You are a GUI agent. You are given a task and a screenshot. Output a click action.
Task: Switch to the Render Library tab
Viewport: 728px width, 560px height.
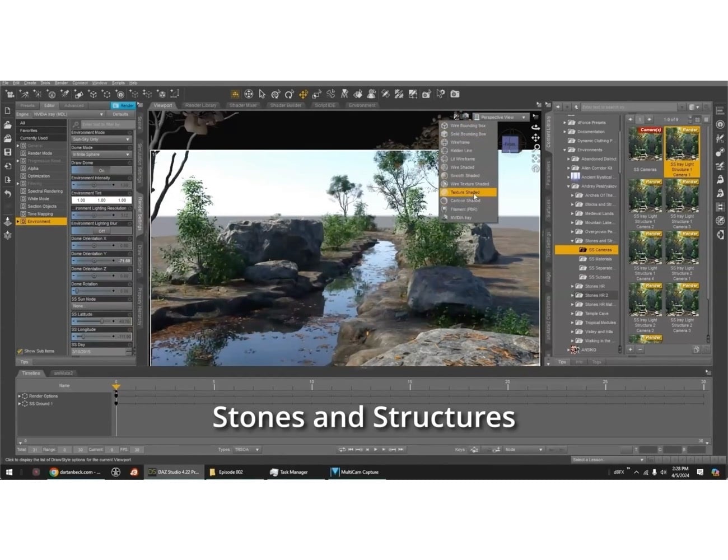(201, 105)
